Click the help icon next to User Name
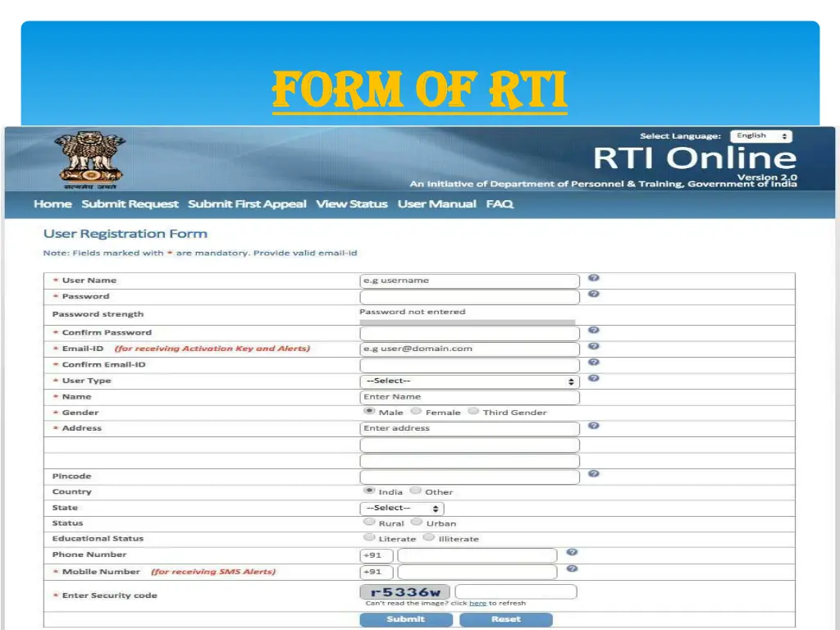 593,279
